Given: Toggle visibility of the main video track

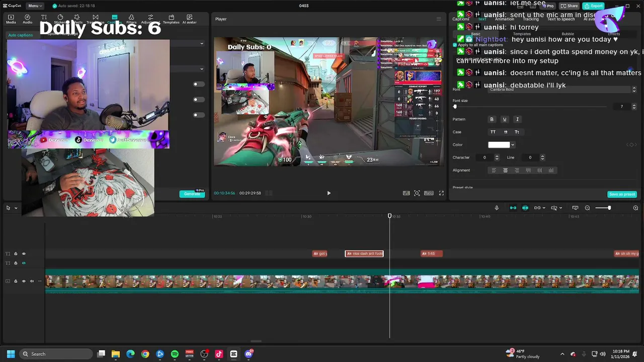Looking at the screenshot, I should pos(24,281).
